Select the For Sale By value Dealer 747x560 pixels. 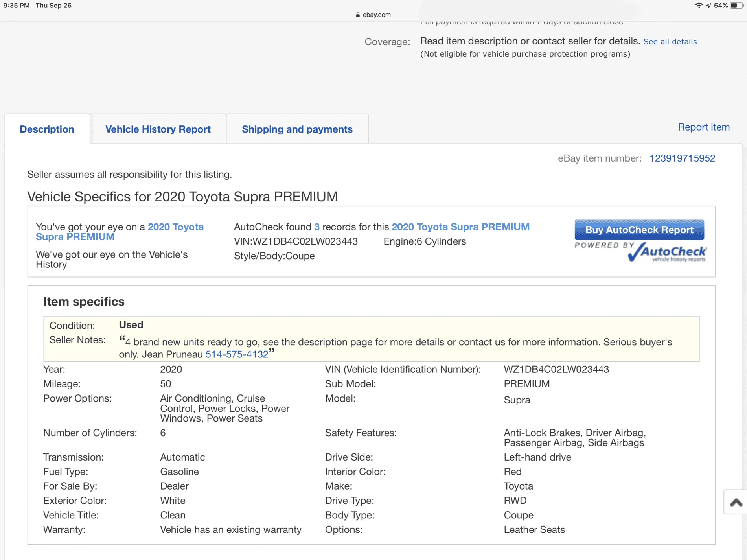click(174, 486)
